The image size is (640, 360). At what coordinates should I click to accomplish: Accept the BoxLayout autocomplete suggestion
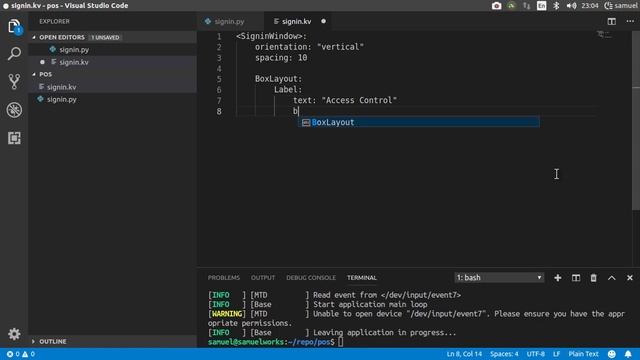click(418, 122)
